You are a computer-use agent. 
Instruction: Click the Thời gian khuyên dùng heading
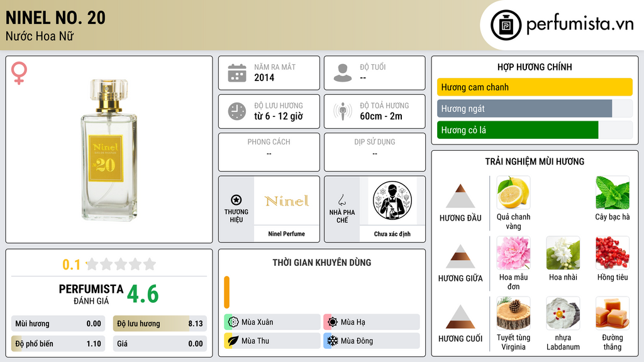click(322, 263)
